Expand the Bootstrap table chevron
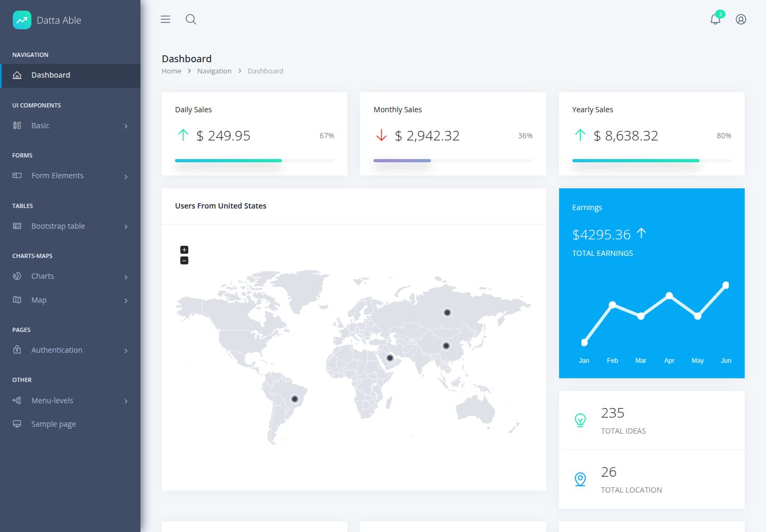 click(126, 227)
